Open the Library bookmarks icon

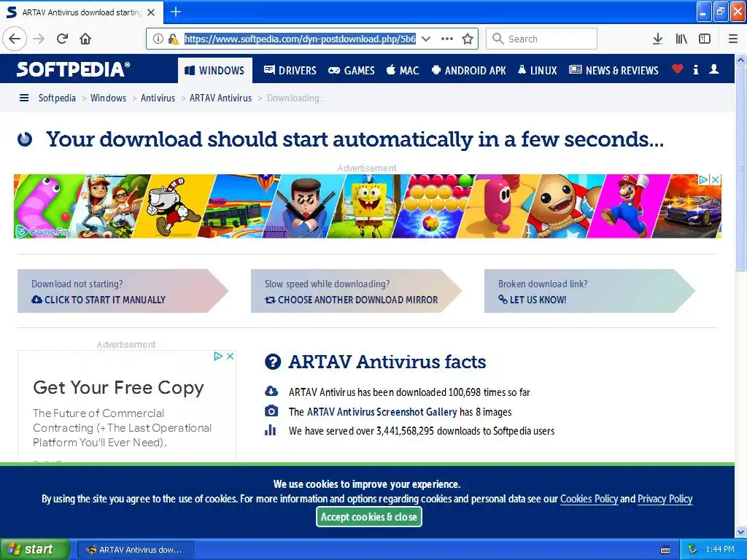[x=681, y=39]
